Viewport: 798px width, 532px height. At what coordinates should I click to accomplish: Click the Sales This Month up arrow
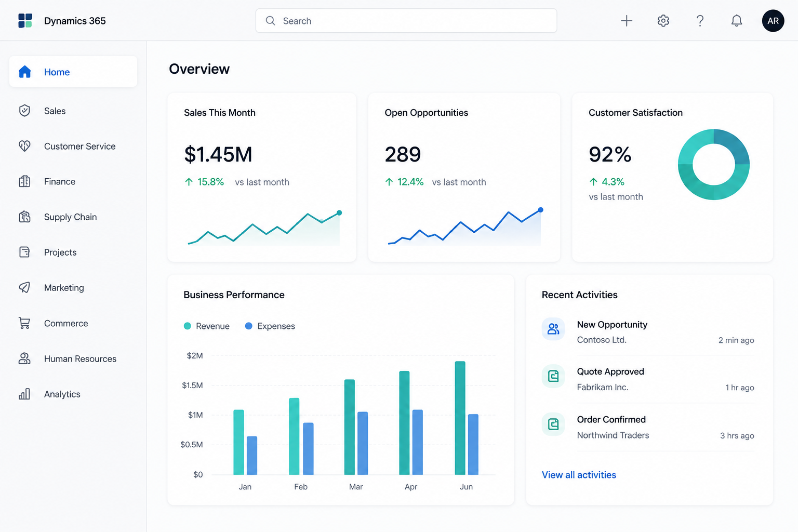[x=189, y=182]
